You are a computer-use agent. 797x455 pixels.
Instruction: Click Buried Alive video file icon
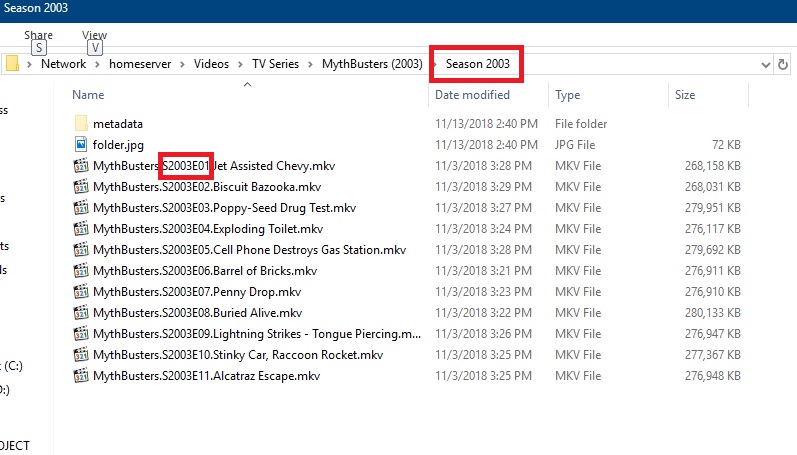coord(81,313)
